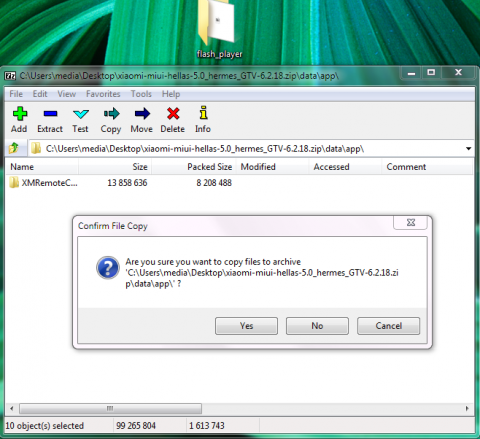Click the No button in dialog
480x439 pixels.
[x=317, y=326]
